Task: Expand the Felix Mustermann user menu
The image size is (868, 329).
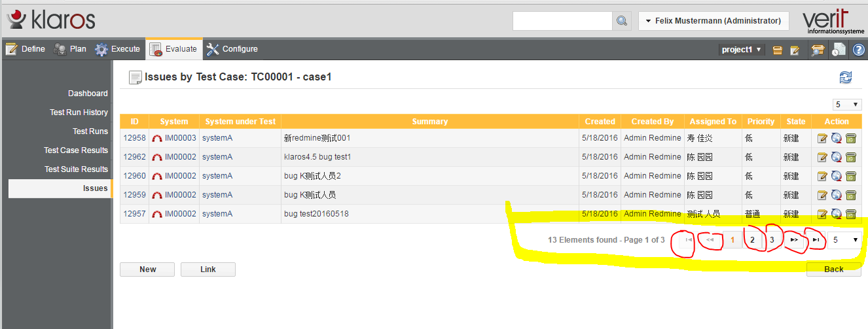Action: (714, 21)
